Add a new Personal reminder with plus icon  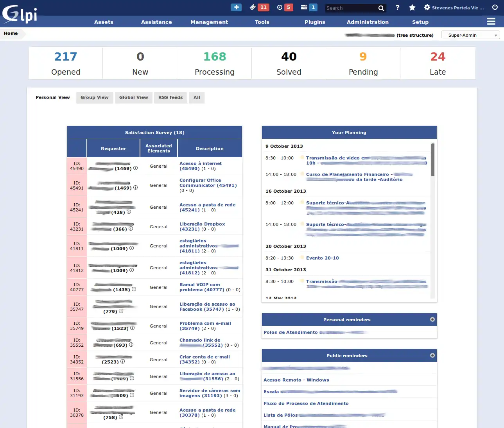click(432, 319)
